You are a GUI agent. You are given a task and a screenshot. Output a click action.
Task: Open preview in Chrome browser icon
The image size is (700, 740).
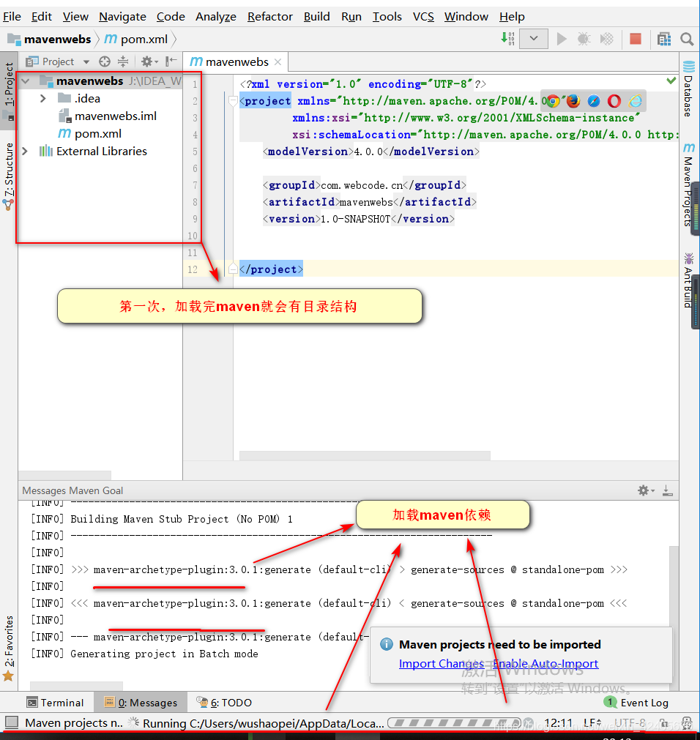[x=553, y=101]
